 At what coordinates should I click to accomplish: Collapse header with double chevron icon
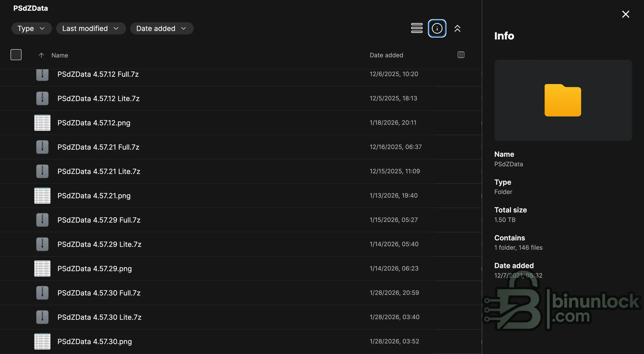457,29
